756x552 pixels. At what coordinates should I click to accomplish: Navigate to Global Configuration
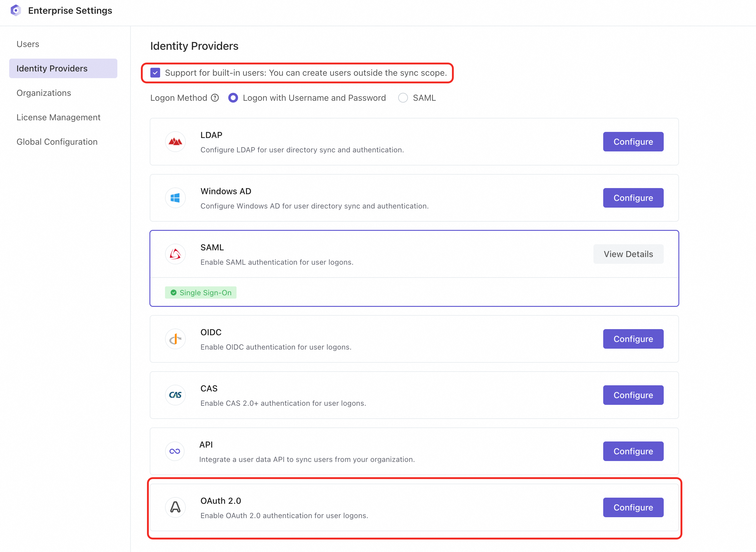click(57, 142)
